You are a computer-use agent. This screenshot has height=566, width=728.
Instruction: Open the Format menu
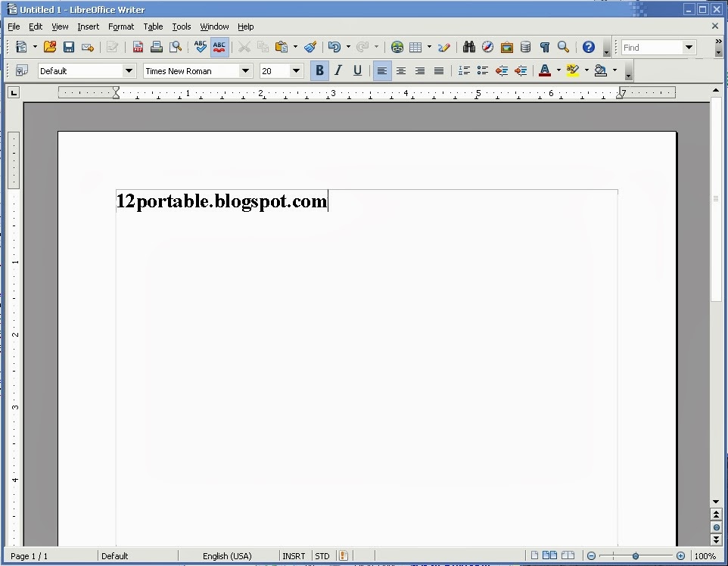[x=121, y=26]
